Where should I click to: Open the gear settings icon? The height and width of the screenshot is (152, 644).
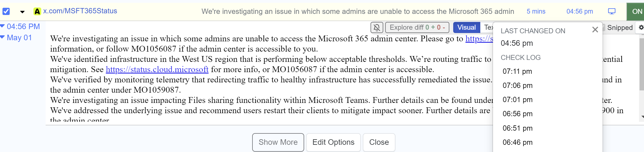pos(641,27)
